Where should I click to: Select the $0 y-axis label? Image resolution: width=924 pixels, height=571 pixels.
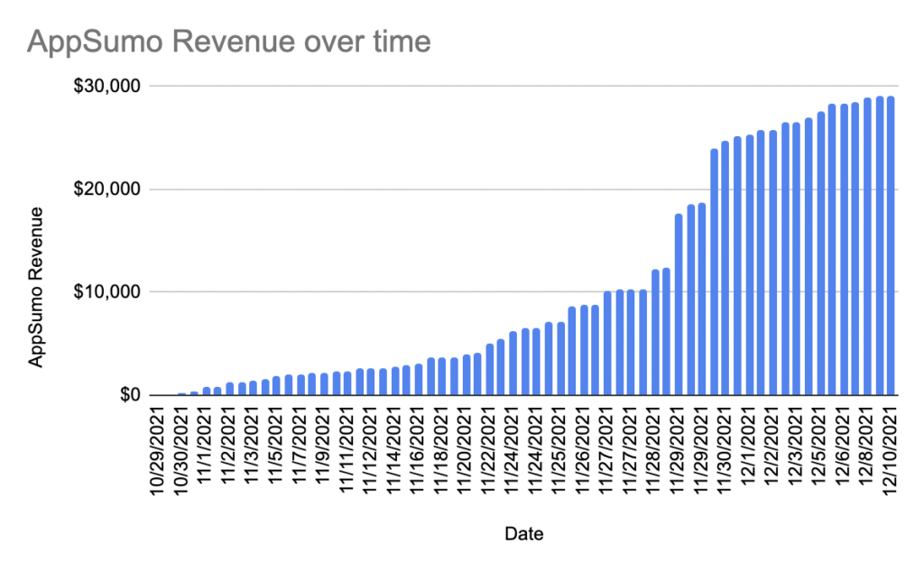coord(130,395)
